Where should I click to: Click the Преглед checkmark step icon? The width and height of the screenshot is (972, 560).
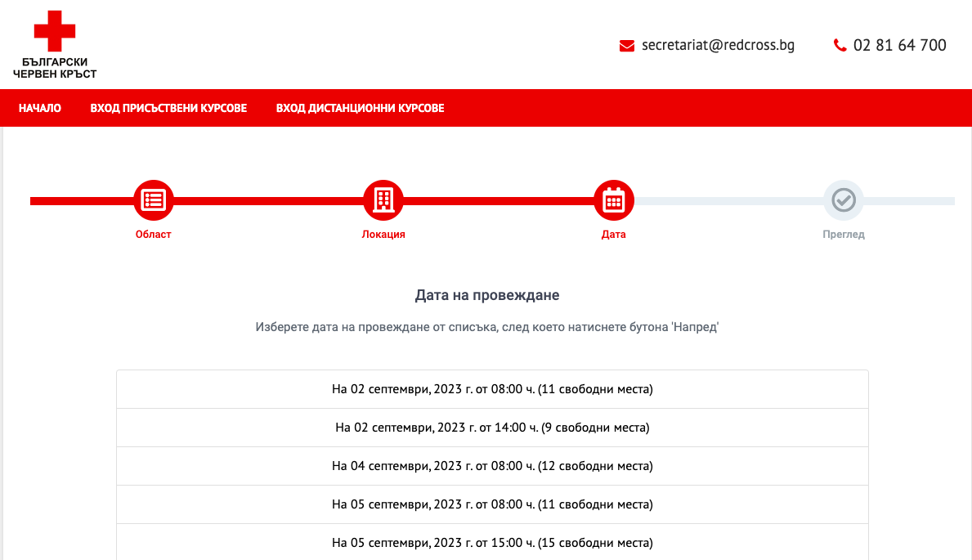pos(843,199)
